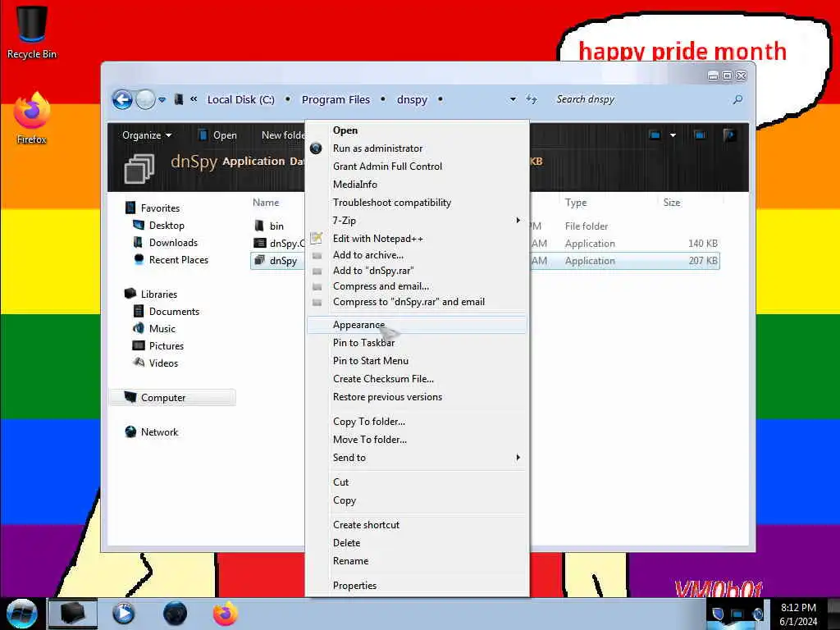Click New folder in the toolbar
The image size is (840, 630).
point(282,135)
